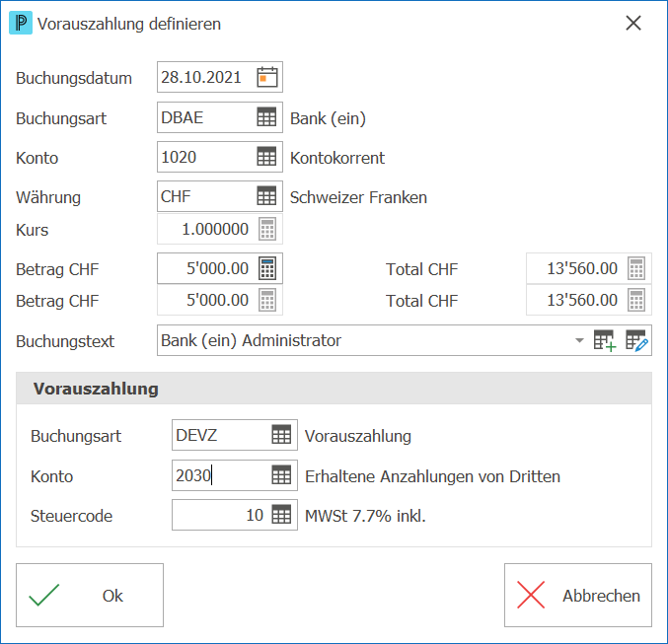Click the Buchungstext field Bank (ein) Administrator
668x644 pixels.
(405, 341)
